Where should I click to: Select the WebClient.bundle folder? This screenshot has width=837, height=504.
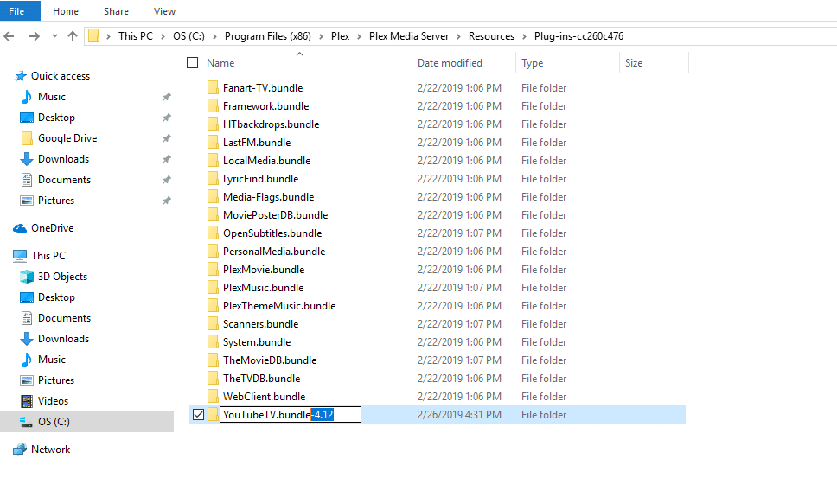click(265, 397)
